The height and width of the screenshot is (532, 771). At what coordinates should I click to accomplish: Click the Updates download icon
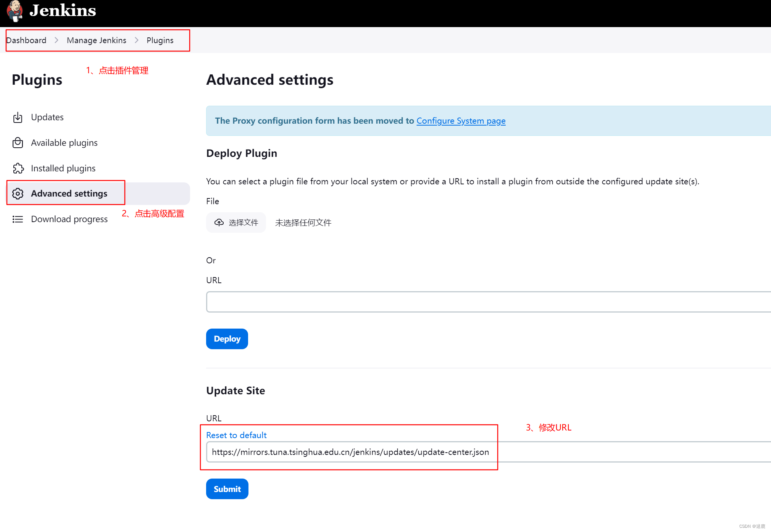pyautogui.click(x=18, y=117)
